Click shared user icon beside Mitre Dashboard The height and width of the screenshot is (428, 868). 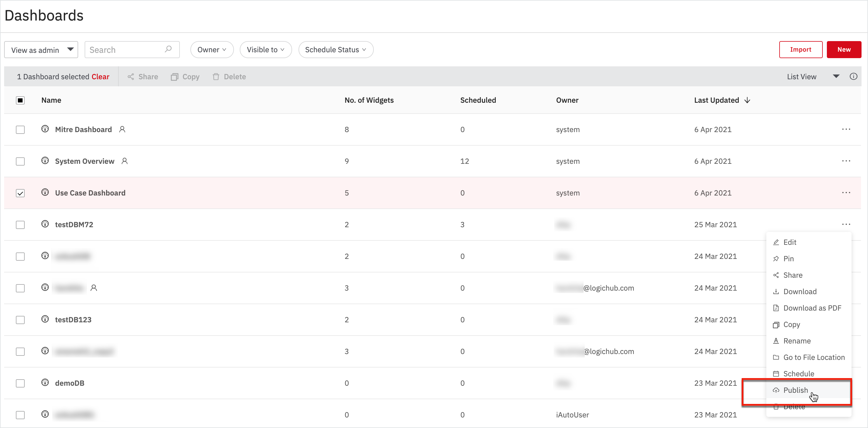[122, 129]
